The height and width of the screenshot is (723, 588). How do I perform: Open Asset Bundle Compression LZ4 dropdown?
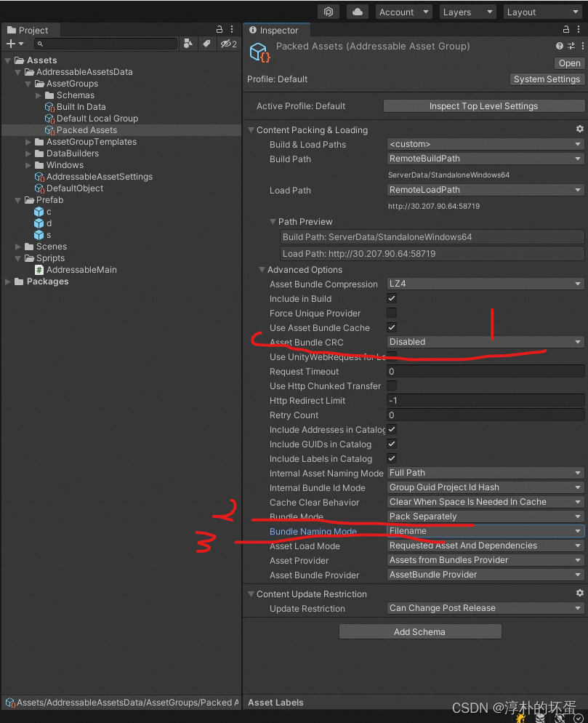click(x=486, y=284)
